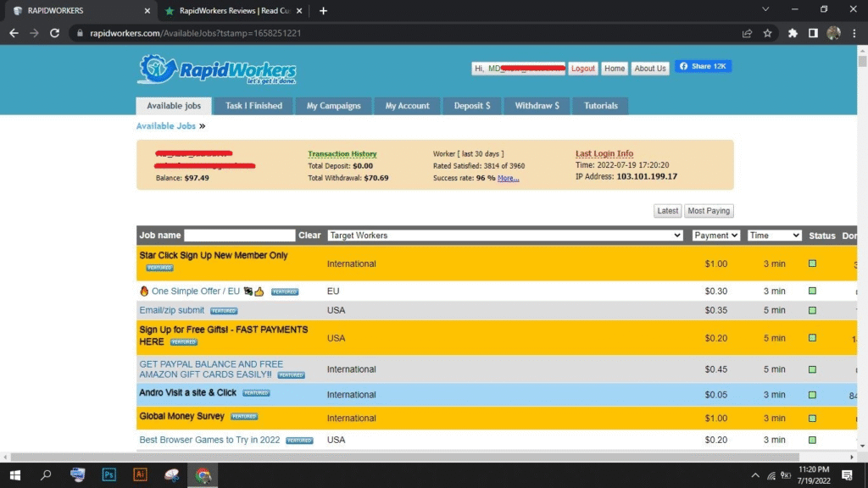Click Facebook Share 12K button
This screenshot has width=868, height=488.
(x=703, y=66)
